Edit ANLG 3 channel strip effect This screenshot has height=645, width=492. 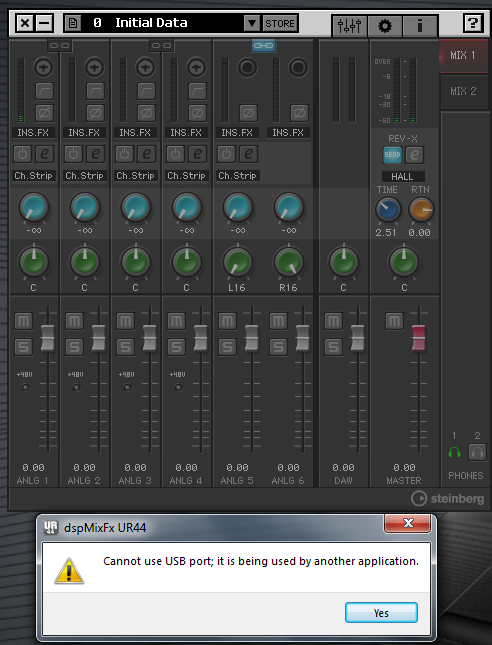(x=146, y=154)
